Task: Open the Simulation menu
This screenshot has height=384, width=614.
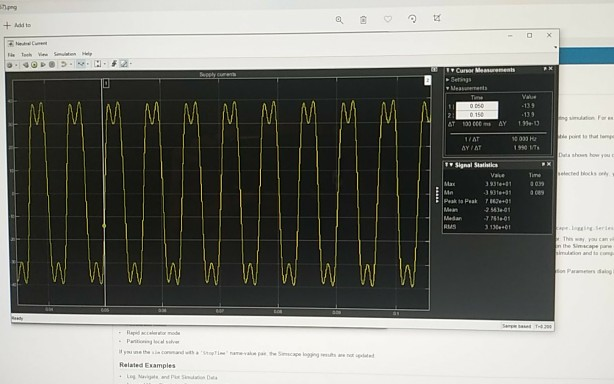Action: (x=65, y=54)
